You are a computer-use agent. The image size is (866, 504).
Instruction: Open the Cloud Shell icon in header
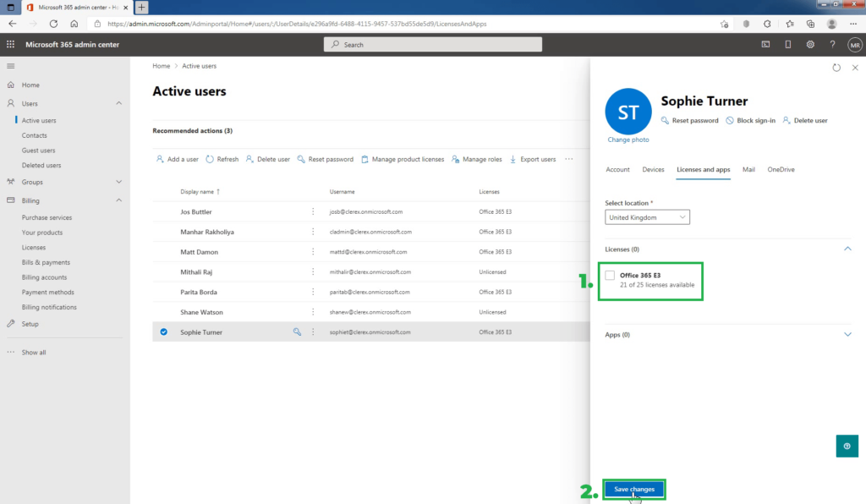pos(765,44)
